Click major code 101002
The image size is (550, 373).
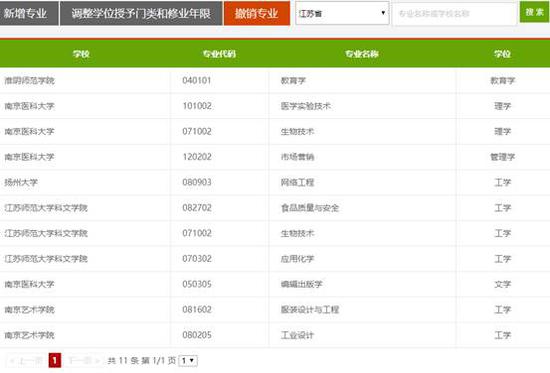pyautogui.click(x=197, y=106)
